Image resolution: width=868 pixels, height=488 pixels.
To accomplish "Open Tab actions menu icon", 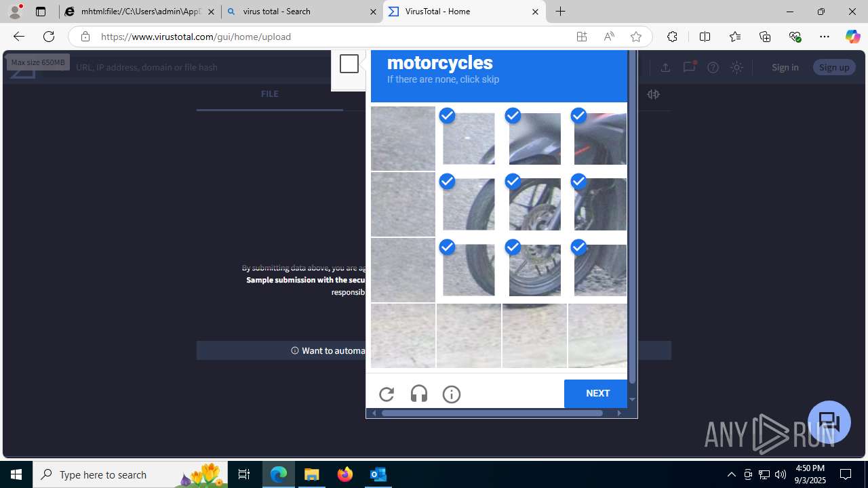I will [41, 12].
